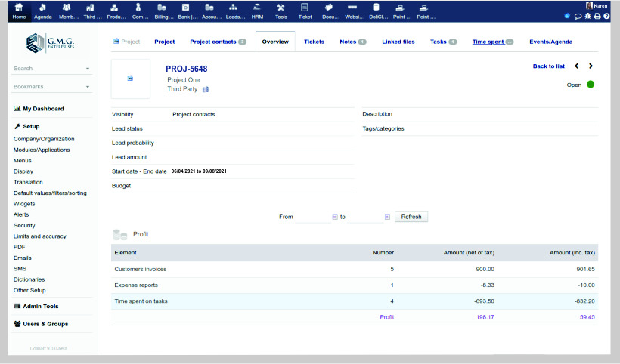Click the From date input field

tap(312, 217)
